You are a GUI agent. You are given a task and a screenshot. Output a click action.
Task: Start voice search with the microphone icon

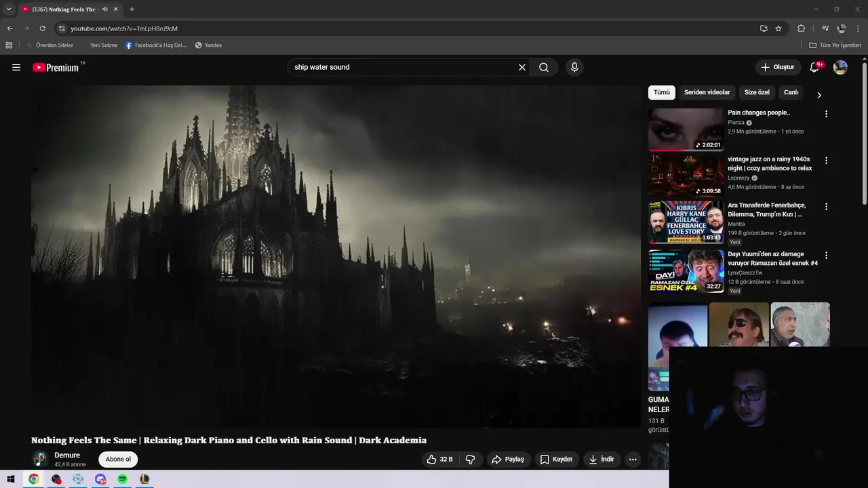coord(574,67)
